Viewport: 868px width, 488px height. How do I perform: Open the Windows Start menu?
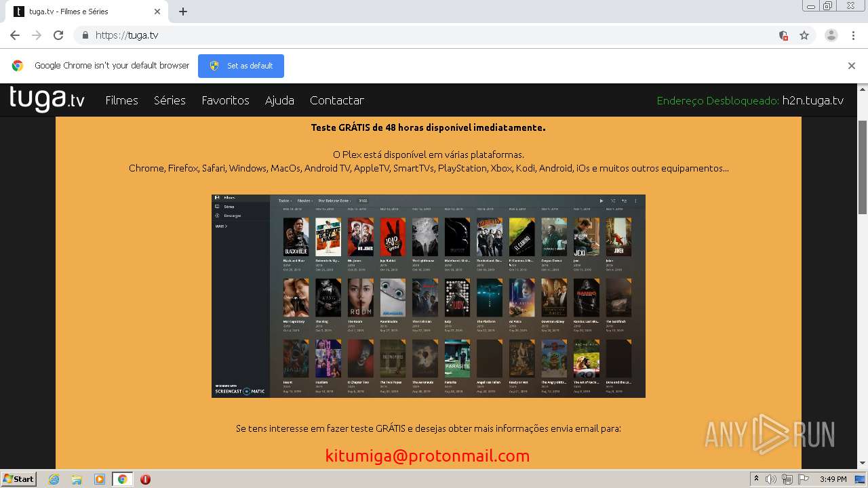coord(18,479)
